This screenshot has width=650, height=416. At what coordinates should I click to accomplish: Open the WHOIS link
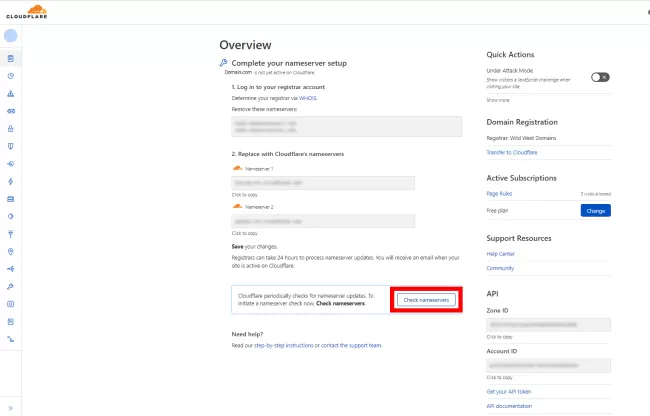click(308, 98)
